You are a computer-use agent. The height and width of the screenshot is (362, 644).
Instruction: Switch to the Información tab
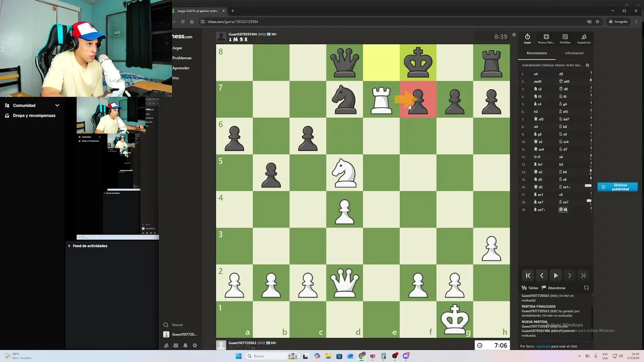pyautogui.click(x=574, y=53)
